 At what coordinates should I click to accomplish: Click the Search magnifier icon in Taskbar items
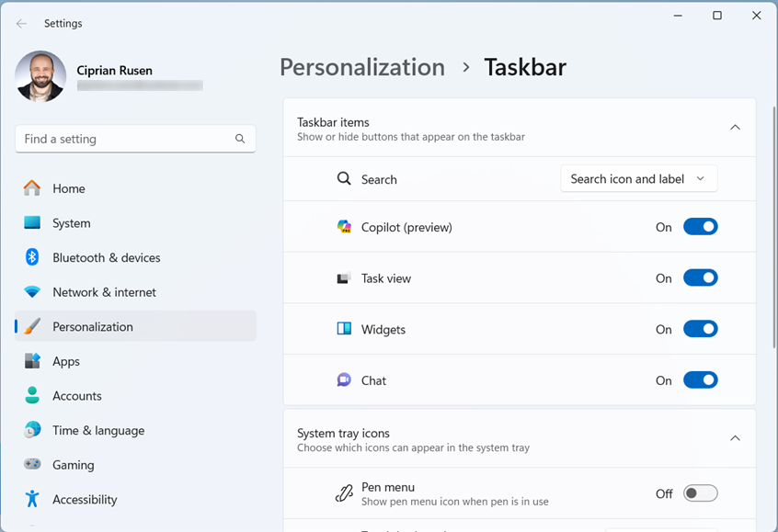344,178
